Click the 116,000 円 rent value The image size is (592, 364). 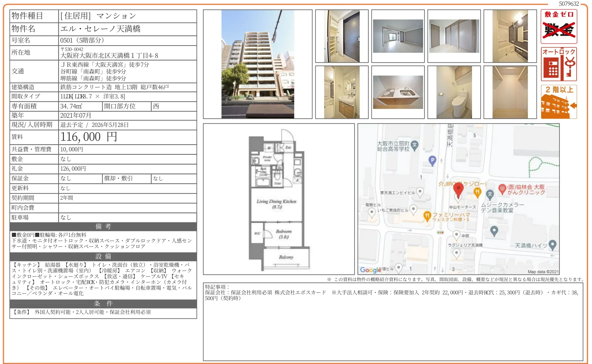pyautogui.click(x=89, y=137)
